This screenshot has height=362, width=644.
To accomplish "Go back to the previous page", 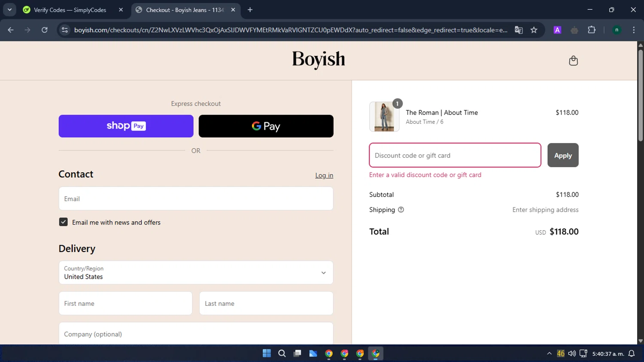I will pos(11,30).
